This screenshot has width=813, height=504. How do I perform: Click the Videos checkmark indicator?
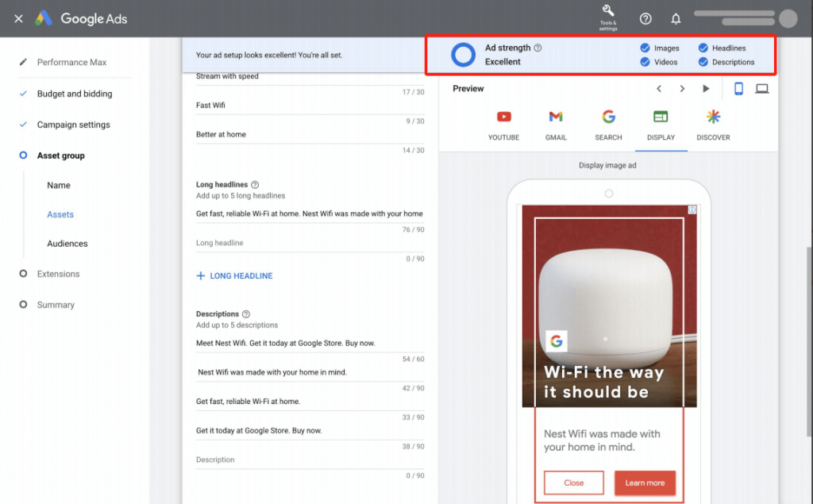[645, 62]
